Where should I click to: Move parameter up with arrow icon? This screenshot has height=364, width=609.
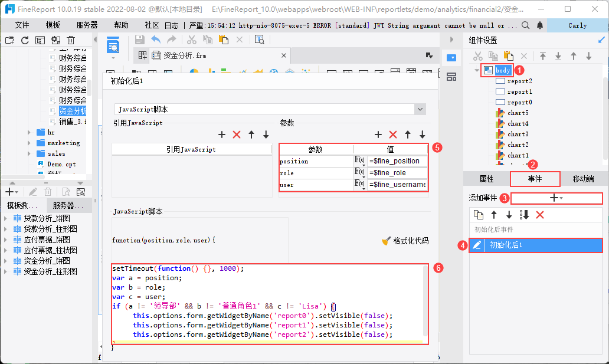coord(407,135)
